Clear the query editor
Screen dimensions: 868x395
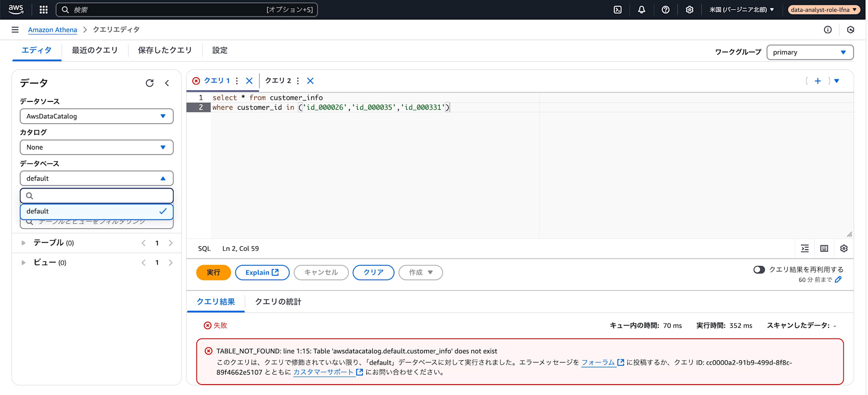tap(373, 272)
